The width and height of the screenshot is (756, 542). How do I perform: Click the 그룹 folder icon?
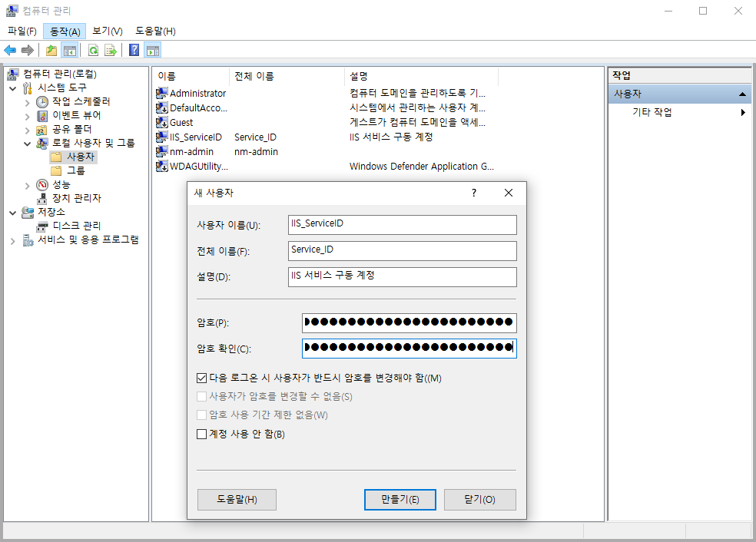56,170
